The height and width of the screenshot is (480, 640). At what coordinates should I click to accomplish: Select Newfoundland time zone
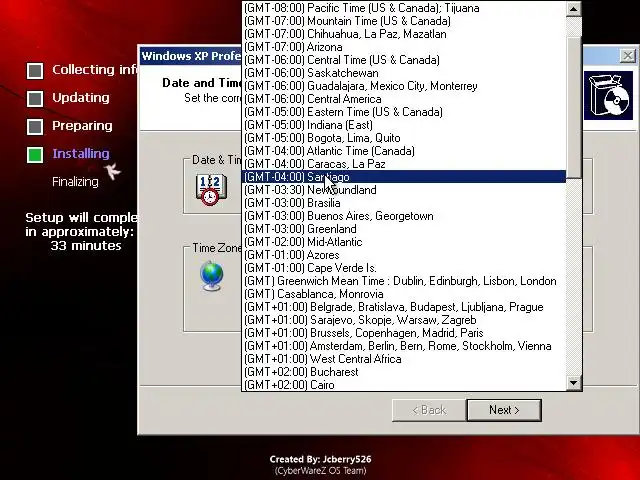[x=404, y=190]
